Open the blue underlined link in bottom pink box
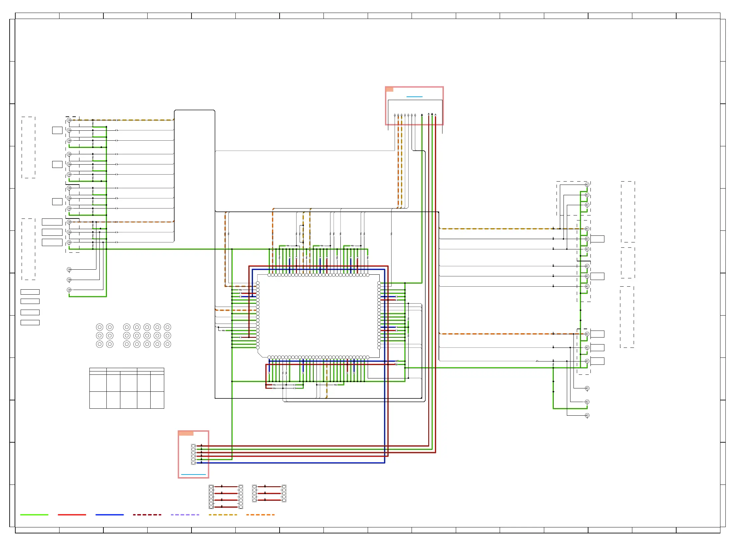Viewport: 754px width, 560px height. click(193, 474)
